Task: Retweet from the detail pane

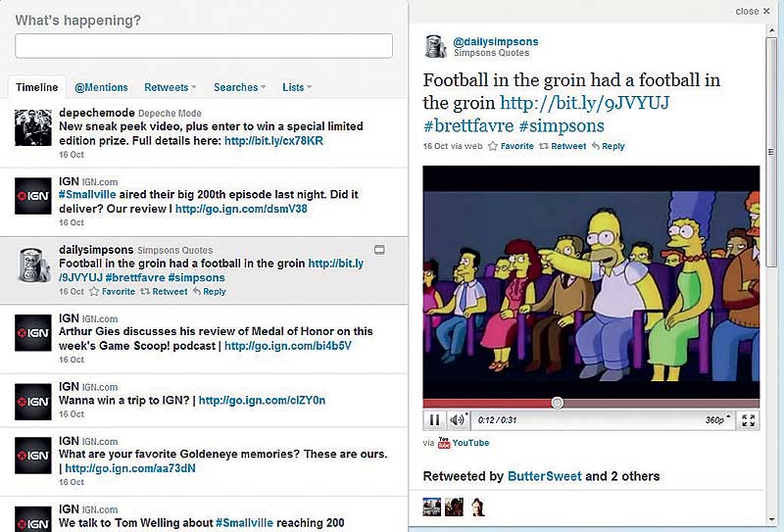Action: pyautogui.click(x=563, y=146)
